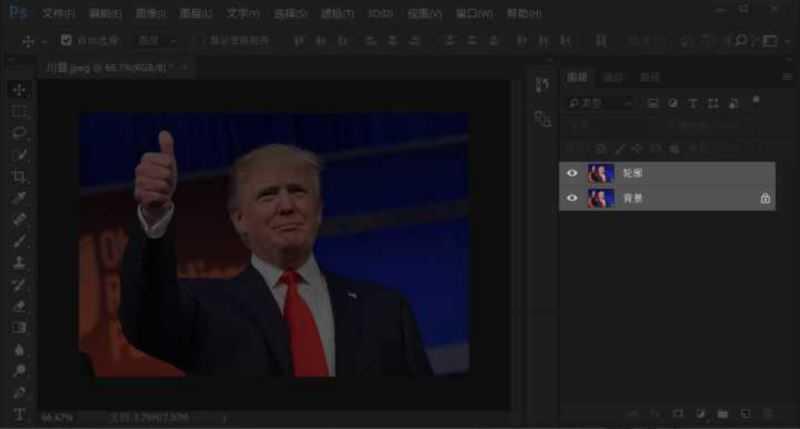Filter layers by shape layers icon

click(x=713, y=104)
